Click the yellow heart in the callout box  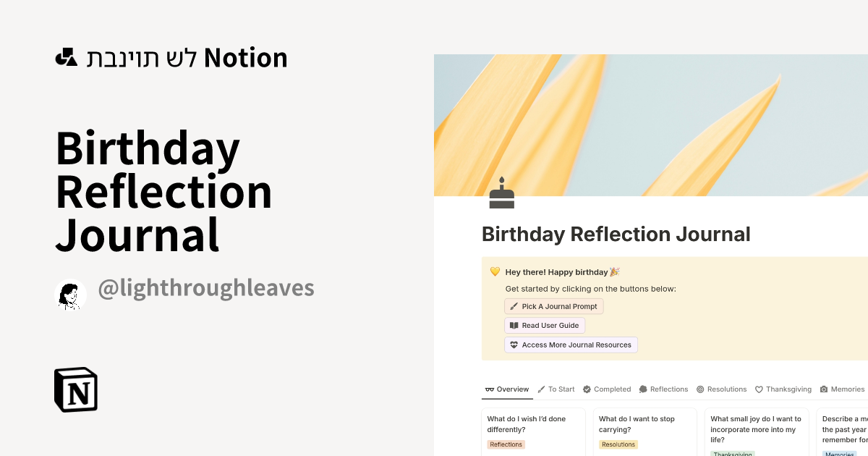click(x=495, y=271)
